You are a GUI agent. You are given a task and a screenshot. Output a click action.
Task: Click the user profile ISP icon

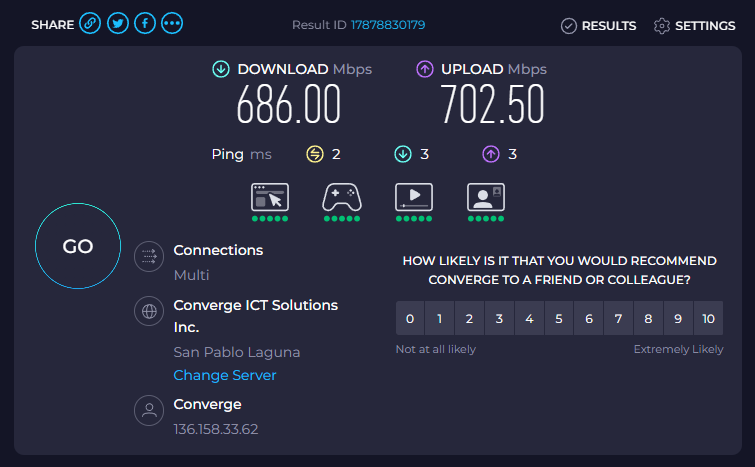pos(149,411)
